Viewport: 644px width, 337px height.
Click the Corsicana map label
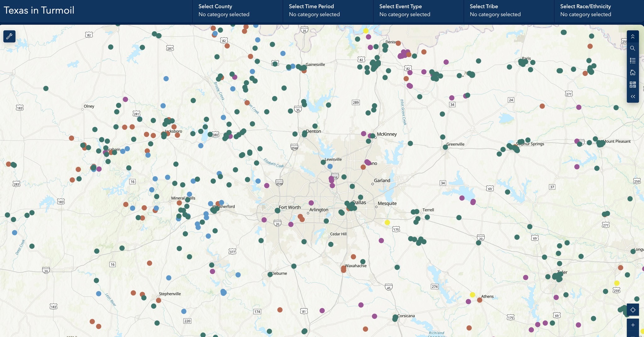[x=406, y=316]
